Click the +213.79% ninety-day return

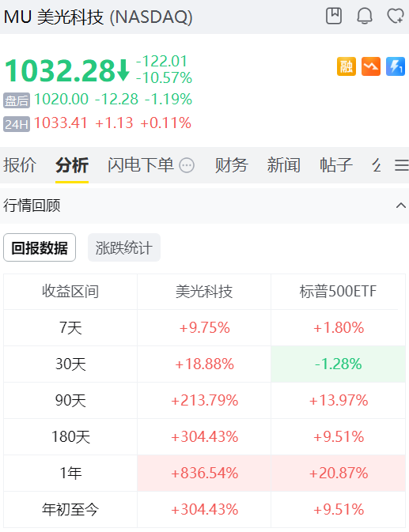204,400
